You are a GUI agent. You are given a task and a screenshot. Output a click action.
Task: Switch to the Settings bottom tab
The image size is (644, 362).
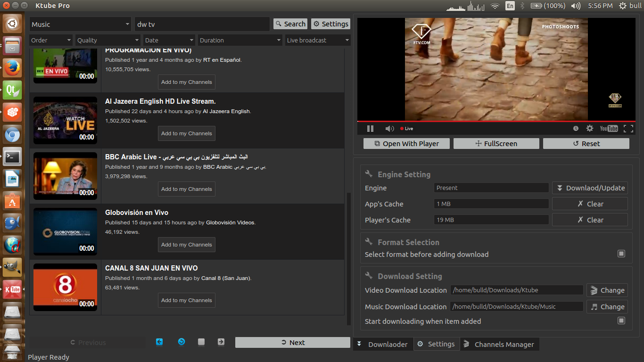436,344
